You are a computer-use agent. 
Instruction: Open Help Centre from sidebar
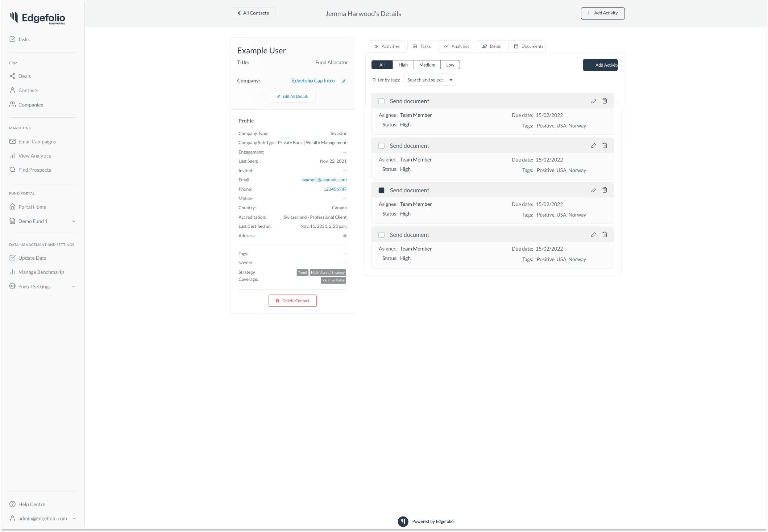pyautogui.click(x=32, y=504)
